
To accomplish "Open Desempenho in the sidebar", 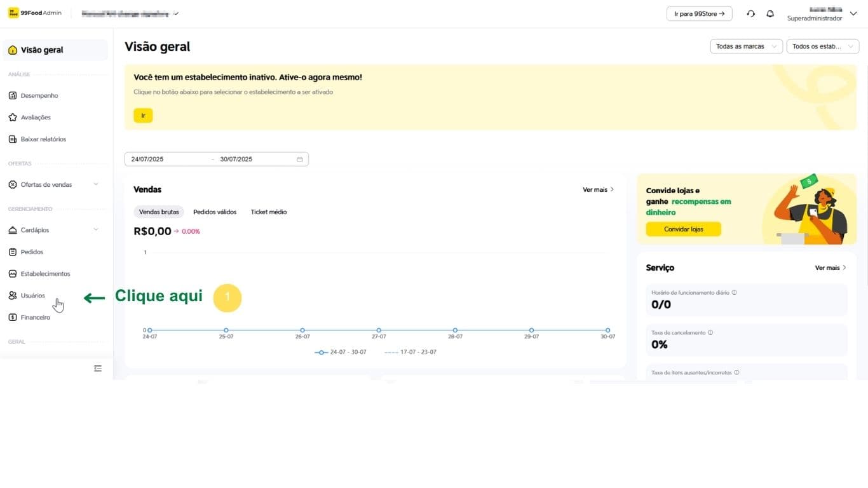I will (39, 95).
